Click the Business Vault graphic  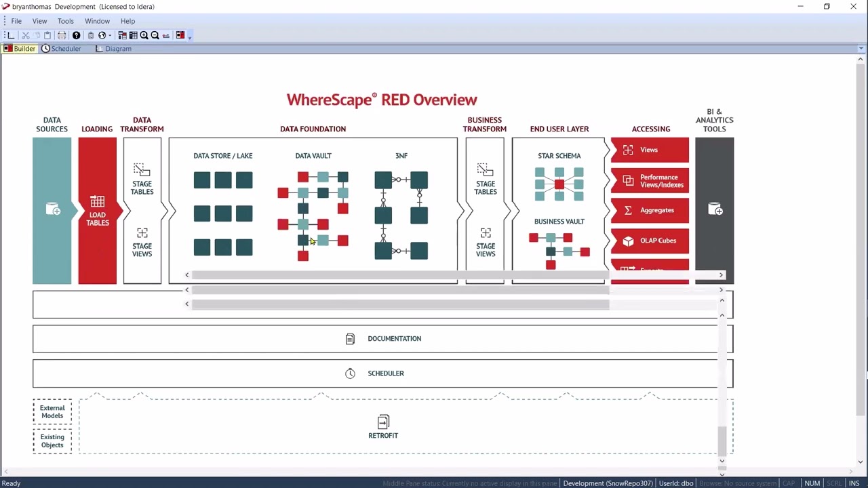point(559,251)
